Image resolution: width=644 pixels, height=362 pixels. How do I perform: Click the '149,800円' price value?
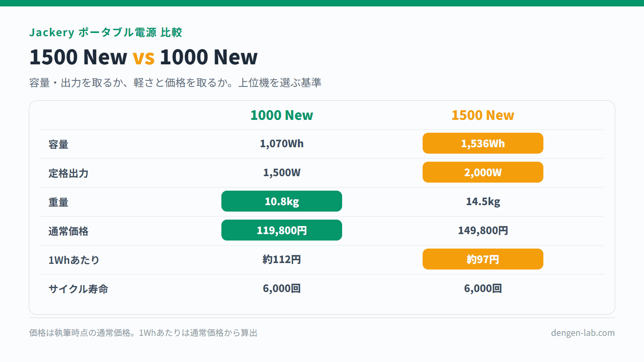(x=483, y=230)
